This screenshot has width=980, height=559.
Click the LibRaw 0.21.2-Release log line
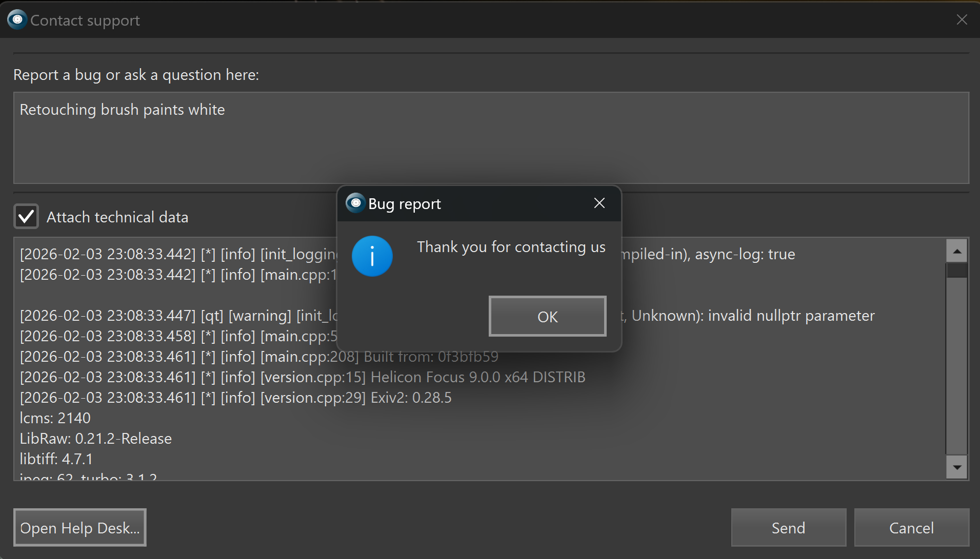click(x=96, y=439)
